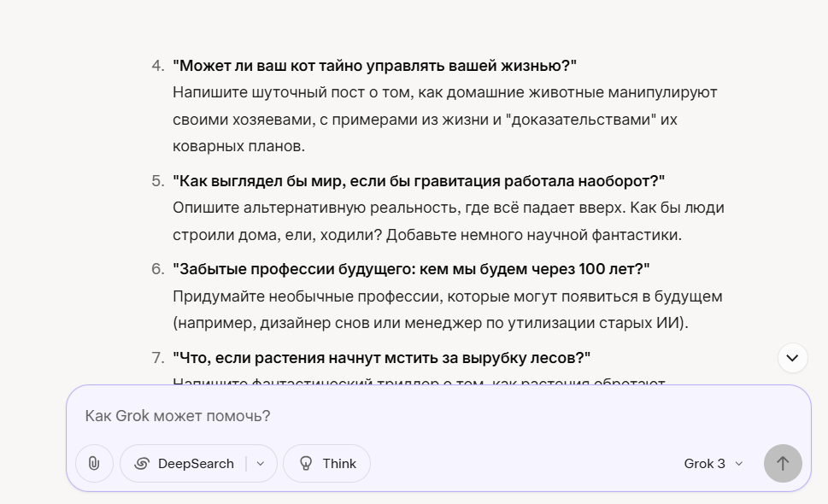Click the DeepSearch swirl icon

click(x=142, y=463)
